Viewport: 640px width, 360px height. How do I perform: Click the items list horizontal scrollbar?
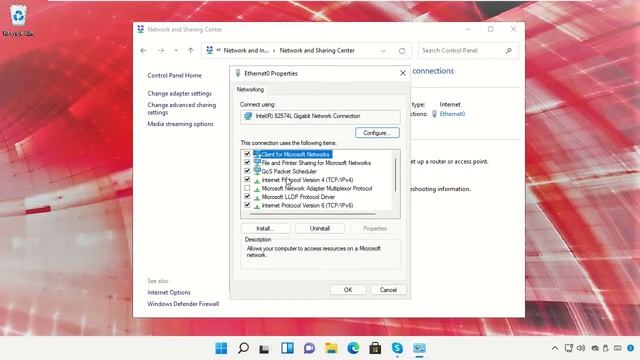313,214
